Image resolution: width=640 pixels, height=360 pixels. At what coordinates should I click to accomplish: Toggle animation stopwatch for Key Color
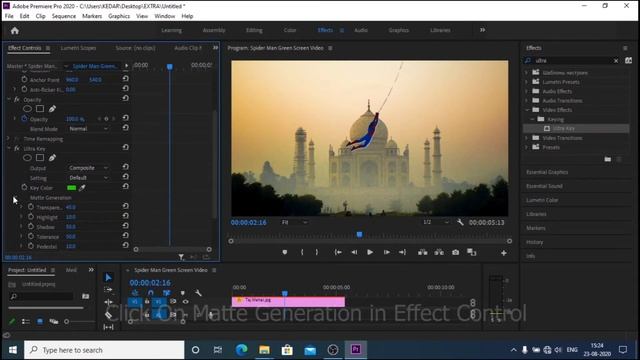tap(24, 187)
